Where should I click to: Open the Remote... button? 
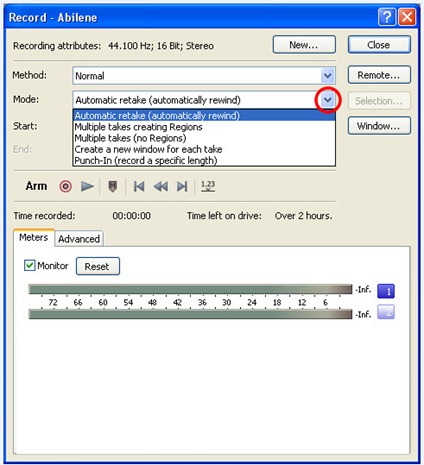(379, 75)
